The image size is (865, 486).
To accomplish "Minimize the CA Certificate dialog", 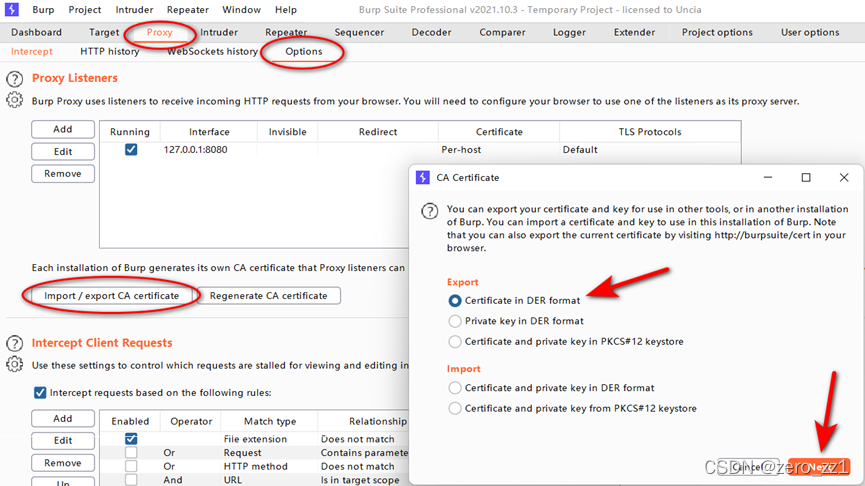I will pos(768,178).
